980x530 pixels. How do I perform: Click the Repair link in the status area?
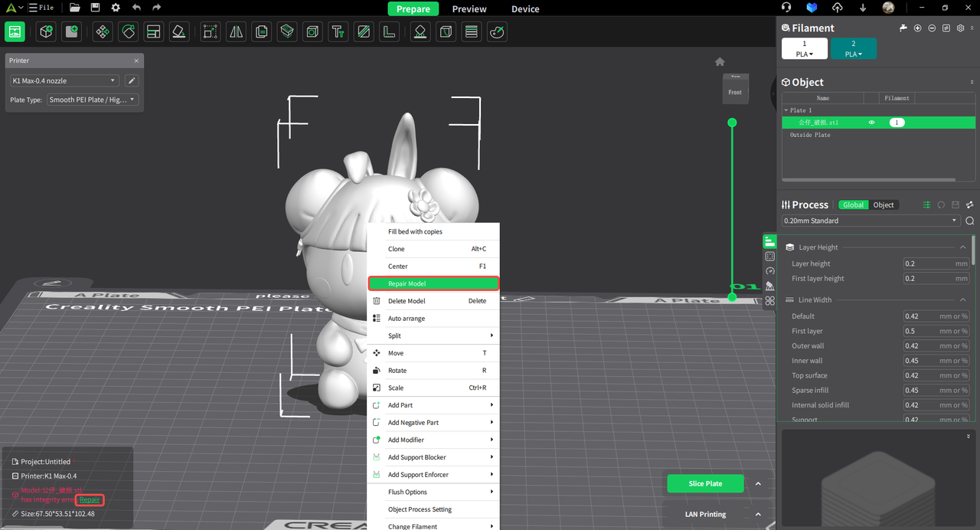click(x=90, y=500)
